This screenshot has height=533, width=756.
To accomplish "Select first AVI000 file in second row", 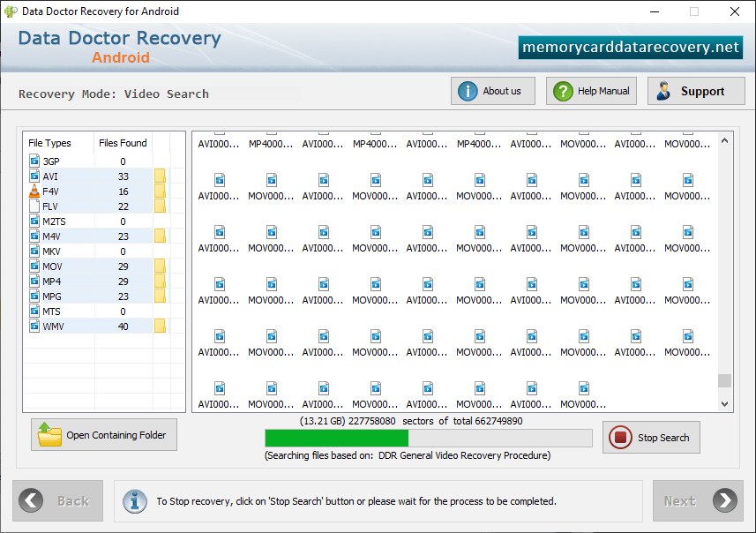I will point(219,187).
